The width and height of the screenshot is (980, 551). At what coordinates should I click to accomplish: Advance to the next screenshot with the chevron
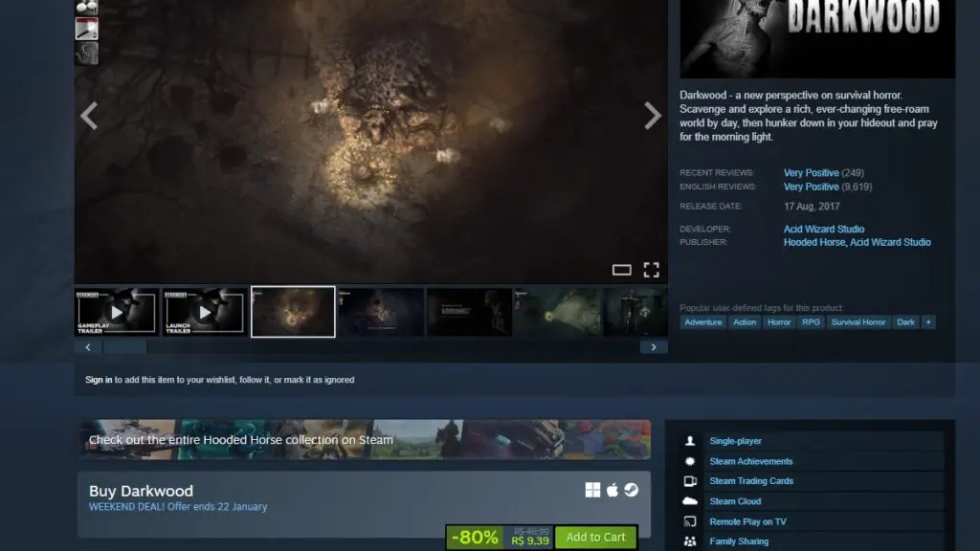[653, 115]
